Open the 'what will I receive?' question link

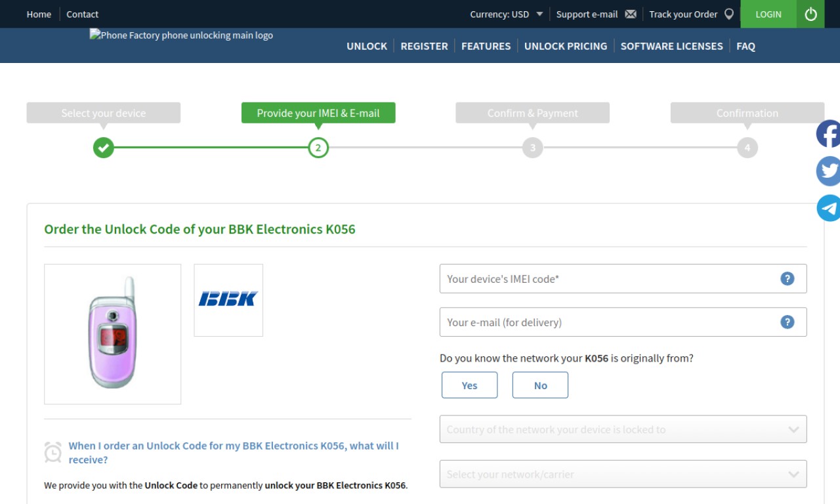(x=234, y=453)
